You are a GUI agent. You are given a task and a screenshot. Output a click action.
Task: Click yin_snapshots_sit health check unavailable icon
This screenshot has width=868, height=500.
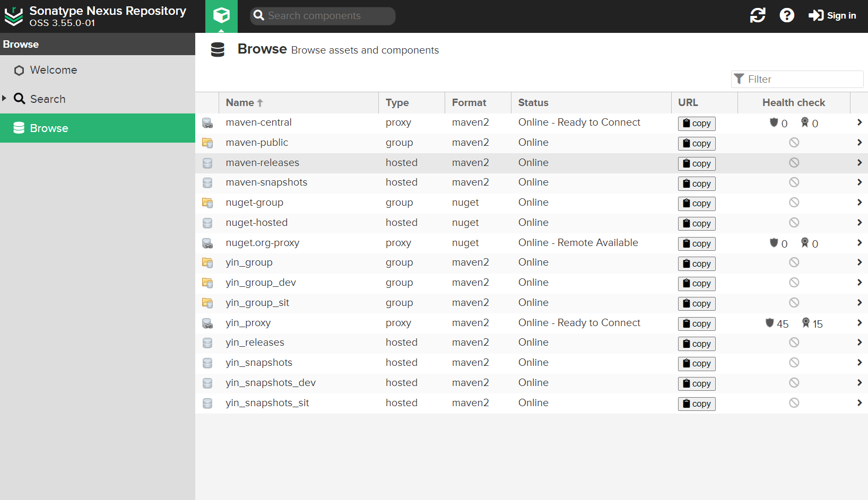[794, 402]
